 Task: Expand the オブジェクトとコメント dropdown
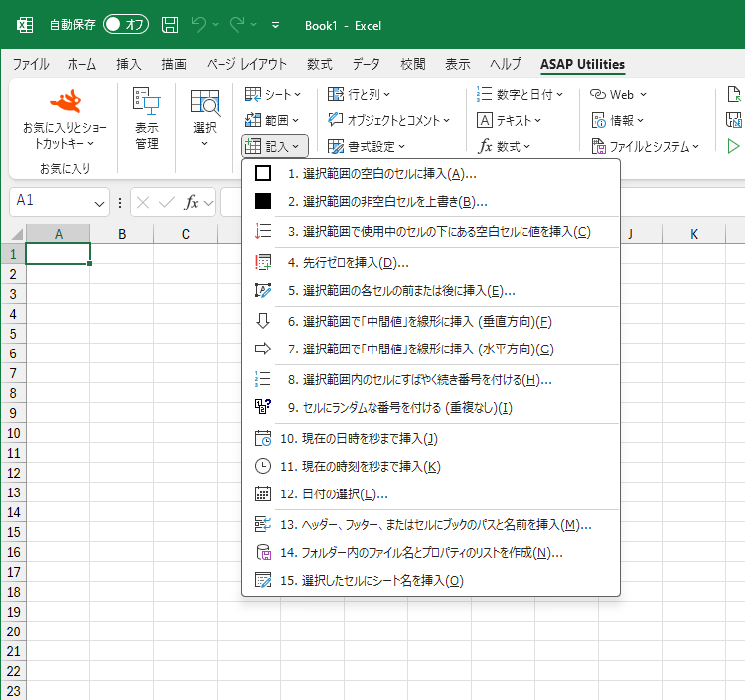tap(388, 120)
